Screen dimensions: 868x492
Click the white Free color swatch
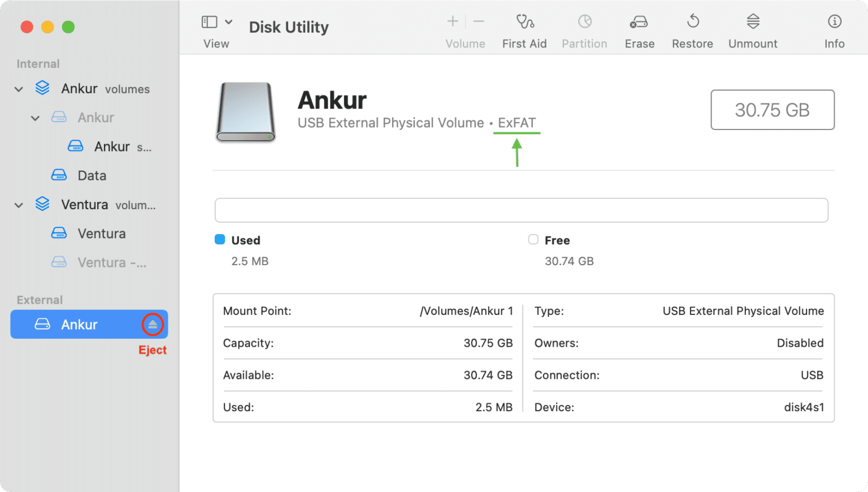[533, 239]
